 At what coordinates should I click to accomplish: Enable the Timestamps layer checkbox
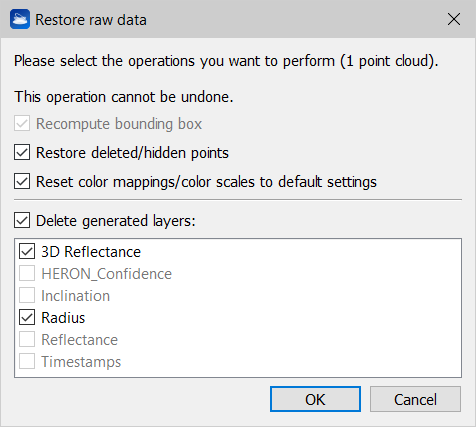pyautogui.click(x=27, y=362)
